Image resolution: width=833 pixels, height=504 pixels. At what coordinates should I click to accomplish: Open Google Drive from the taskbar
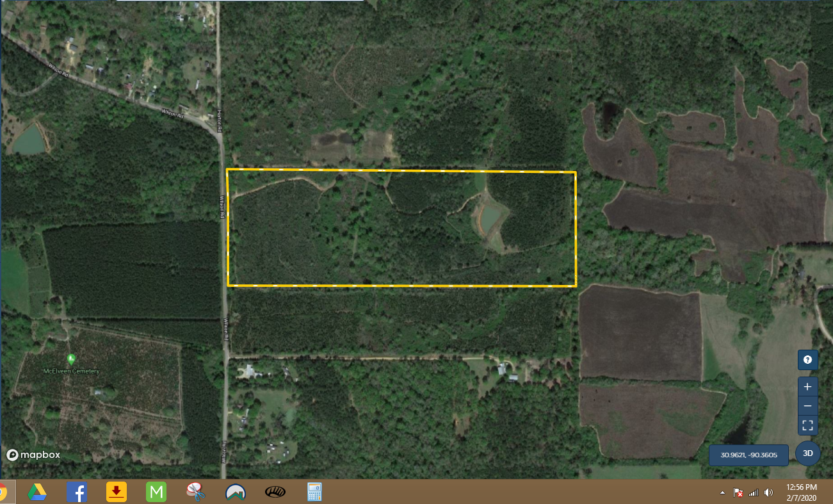[37, 492]
